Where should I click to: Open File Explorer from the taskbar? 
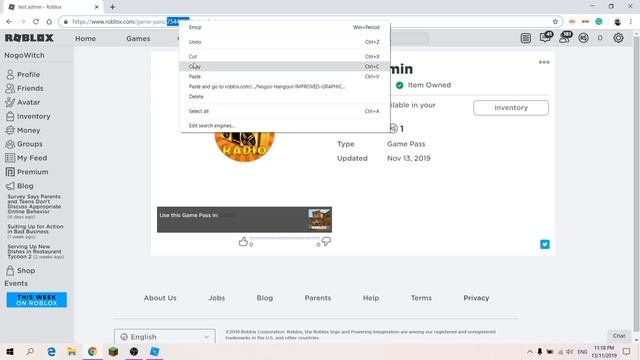[72, 351]
